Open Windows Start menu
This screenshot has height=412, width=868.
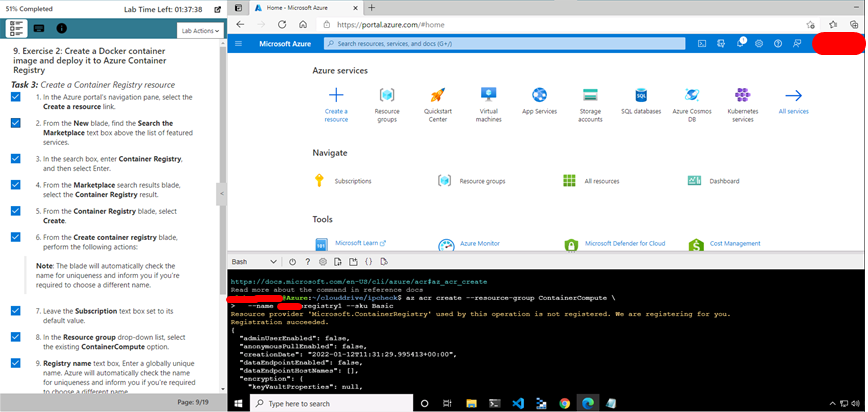click(x=240, y=403)
